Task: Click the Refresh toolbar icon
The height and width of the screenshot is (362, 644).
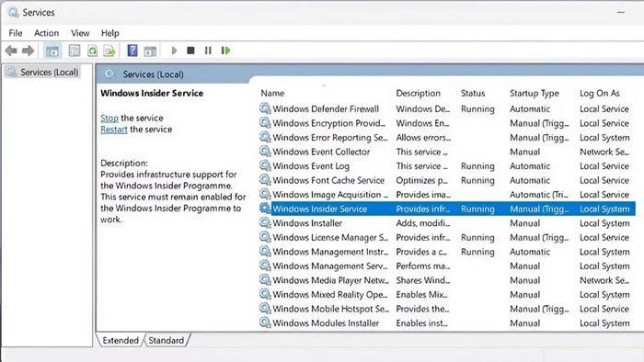Action: pos(92,51)
